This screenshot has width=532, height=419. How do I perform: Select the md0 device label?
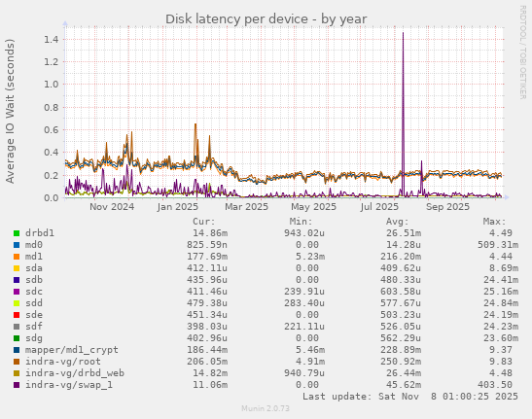click(x=34, y=245)
